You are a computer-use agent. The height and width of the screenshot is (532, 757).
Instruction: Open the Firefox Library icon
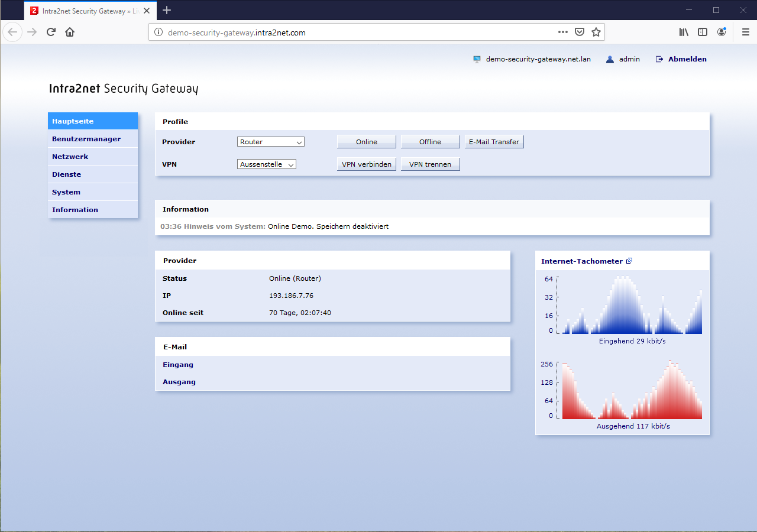(684, 32)
